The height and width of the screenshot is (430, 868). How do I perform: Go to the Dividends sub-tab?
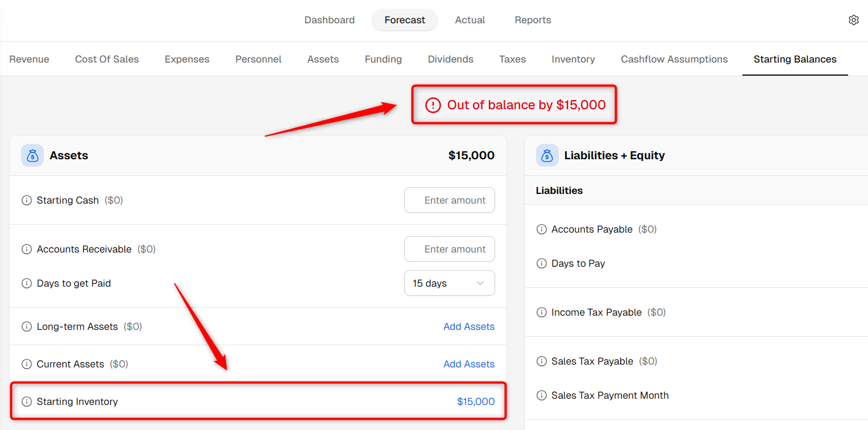[451, 59]
